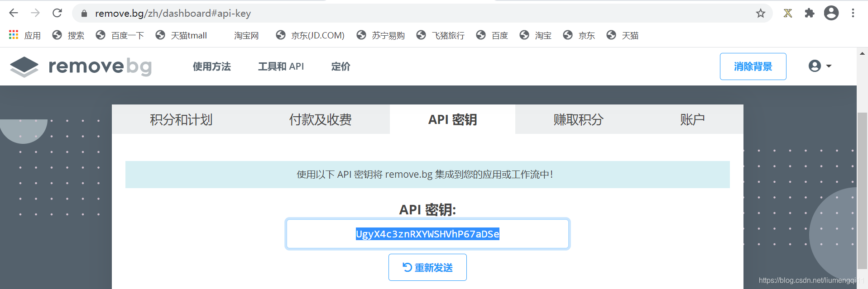Switch to the 账户 tab
This screenshot has height=289, width=868.
(692, 119)
